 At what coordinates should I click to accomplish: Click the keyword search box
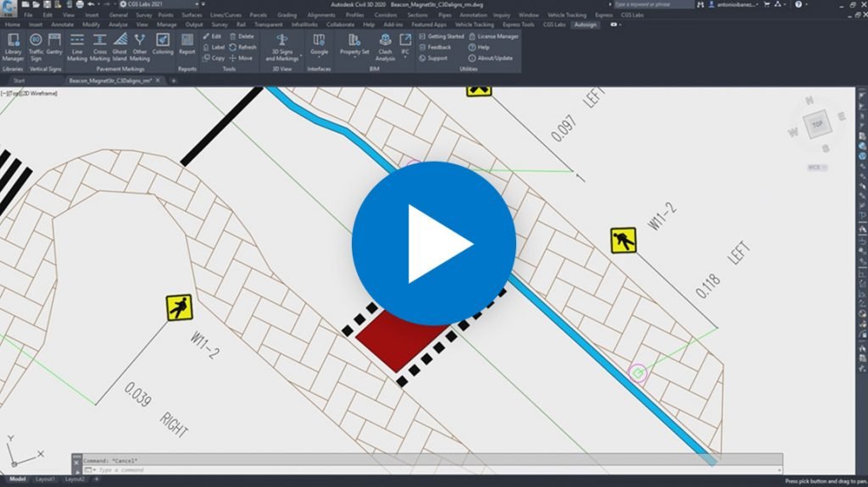[654, 4]
